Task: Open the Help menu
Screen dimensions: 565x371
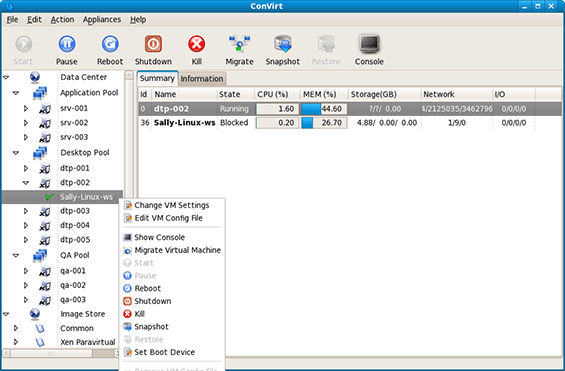Action: tap(138, 20)
